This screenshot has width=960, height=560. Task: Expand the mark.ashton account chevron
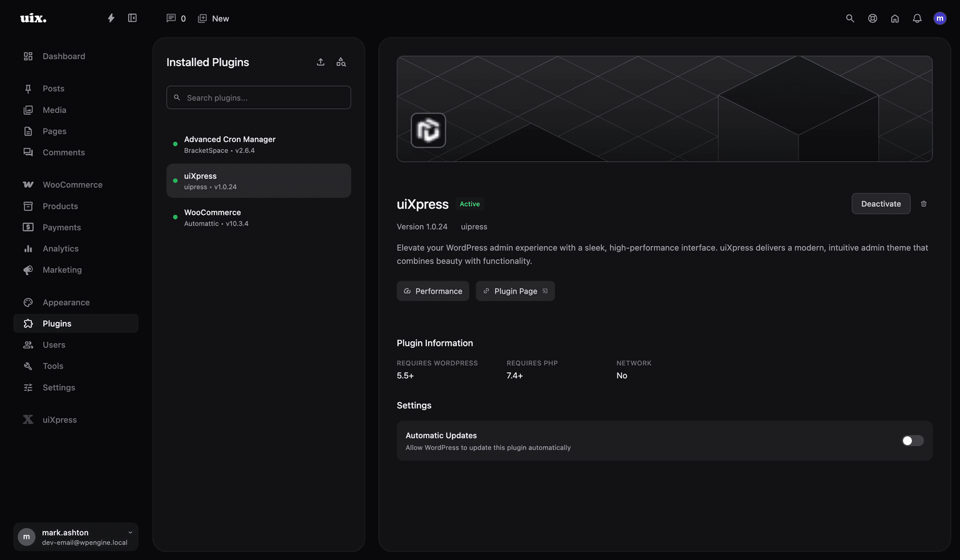pyautogui.click(x=129, y=532)
